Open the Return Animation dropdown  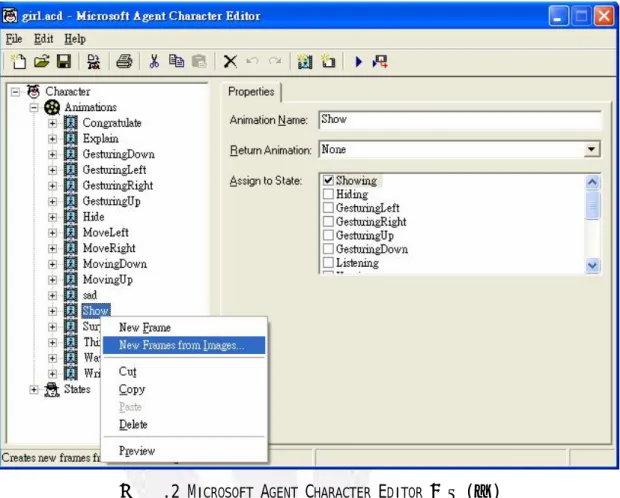click(x=592, y=150)
